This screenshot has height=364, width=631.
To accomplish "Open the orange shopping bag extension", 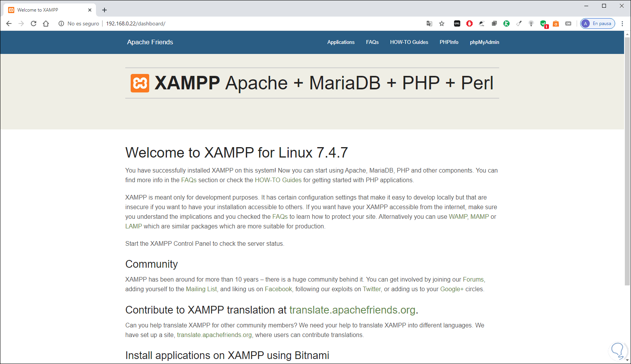I will coord(556,23).
